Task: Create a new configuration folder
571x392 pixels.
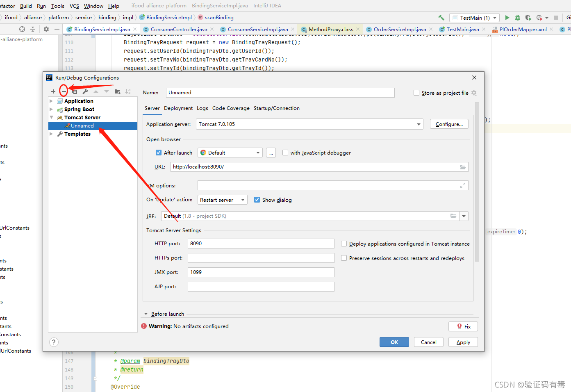Action: click(x=118, y=91)
